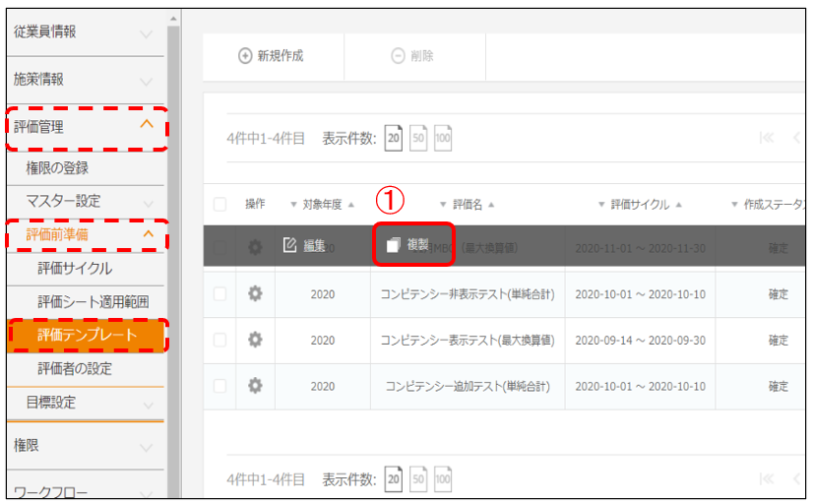
Task: Set top display count to 20
Action: click(393, 138)
